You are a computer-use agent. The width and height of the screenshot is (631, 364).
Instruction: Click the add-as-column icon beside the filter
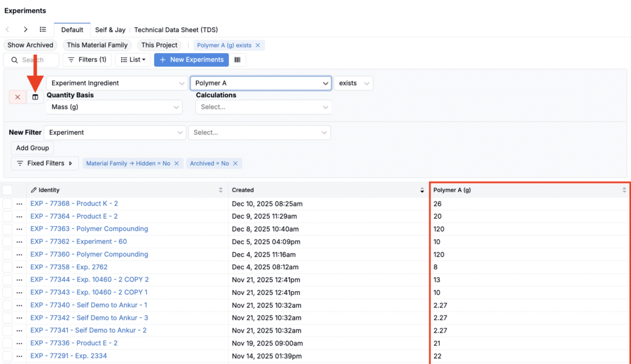click(35, 97)
